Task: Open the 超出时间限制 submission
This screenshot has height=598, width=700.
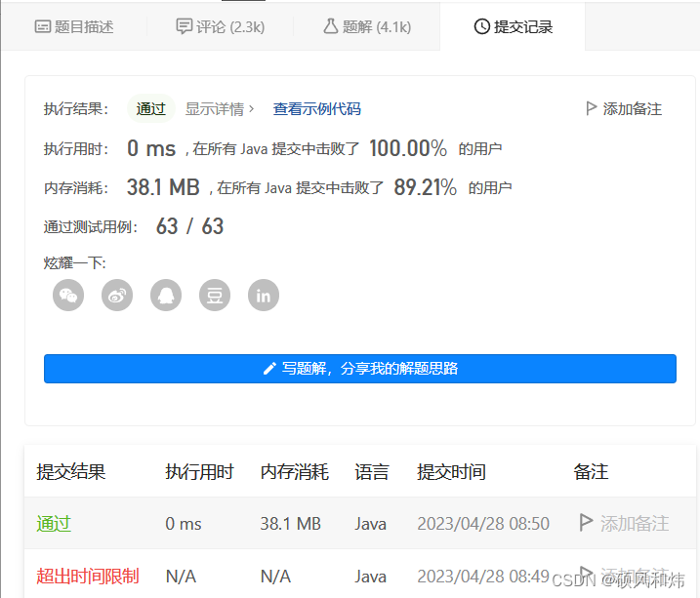Action: pos(88,577)
